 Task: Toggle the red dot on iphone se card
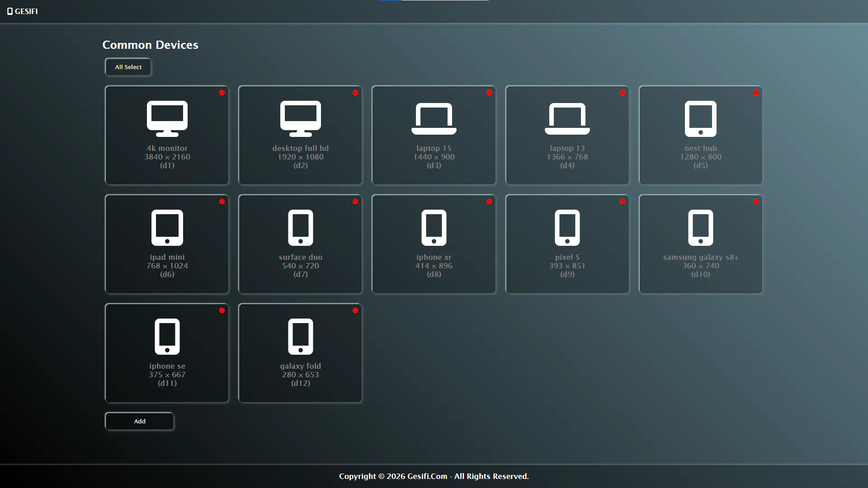pos(222,310)
